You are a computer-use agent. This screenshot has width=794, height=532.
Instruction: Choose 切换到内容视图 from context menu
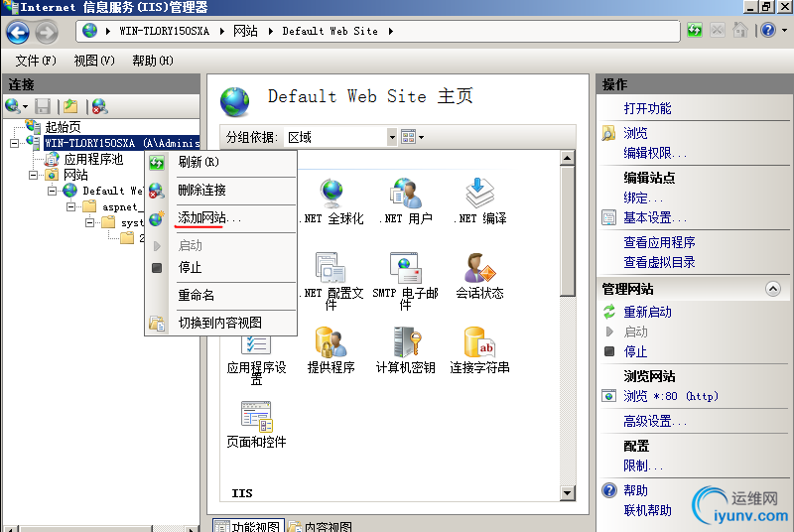coord(219,323)
